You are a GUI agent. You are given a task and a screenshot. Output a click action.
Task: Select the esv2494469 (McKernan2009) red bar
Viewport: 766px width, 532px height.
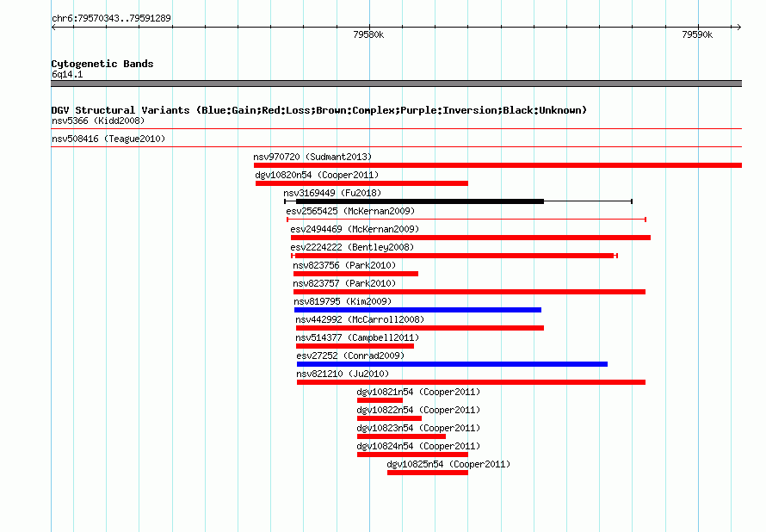471,238
